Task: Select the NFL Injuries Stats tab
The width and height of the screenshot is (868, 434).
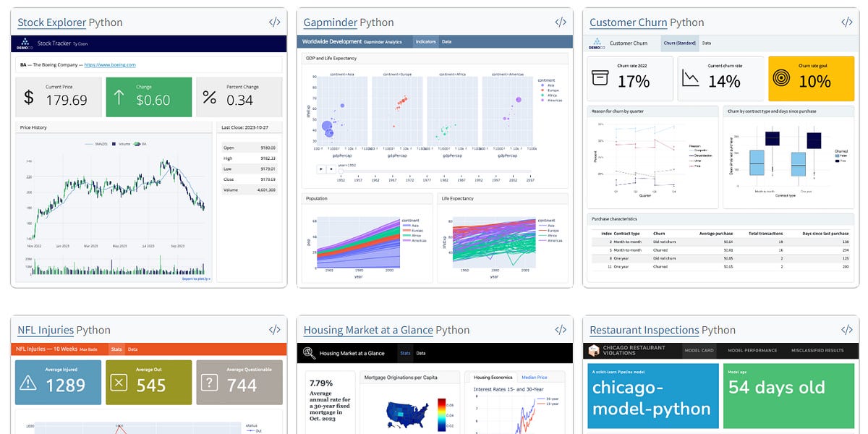Action: pos(116,349)
